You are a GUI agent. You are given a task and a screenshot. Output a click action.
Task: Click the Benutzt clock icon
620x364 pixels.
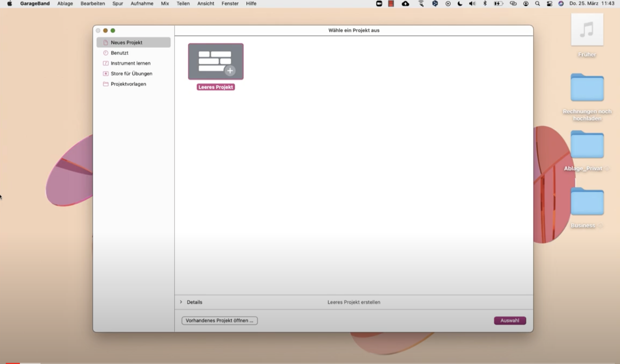click(106, 53)
